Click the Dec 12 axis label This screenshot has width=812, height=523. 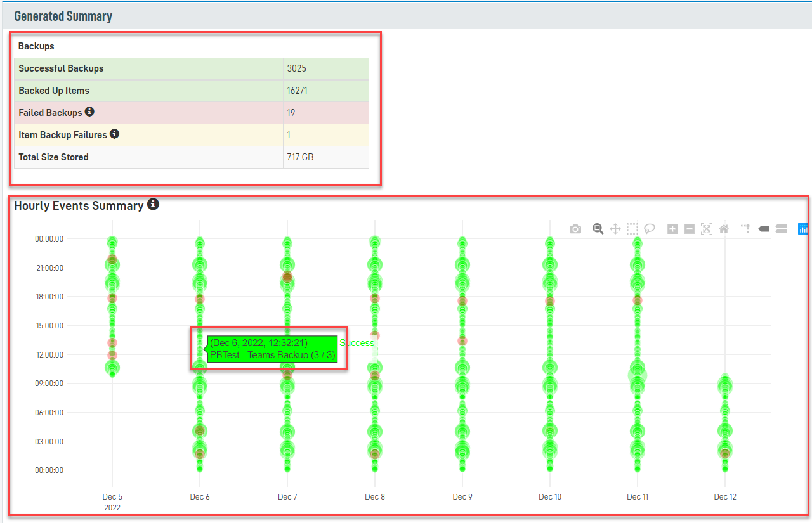tap(725, 497)
